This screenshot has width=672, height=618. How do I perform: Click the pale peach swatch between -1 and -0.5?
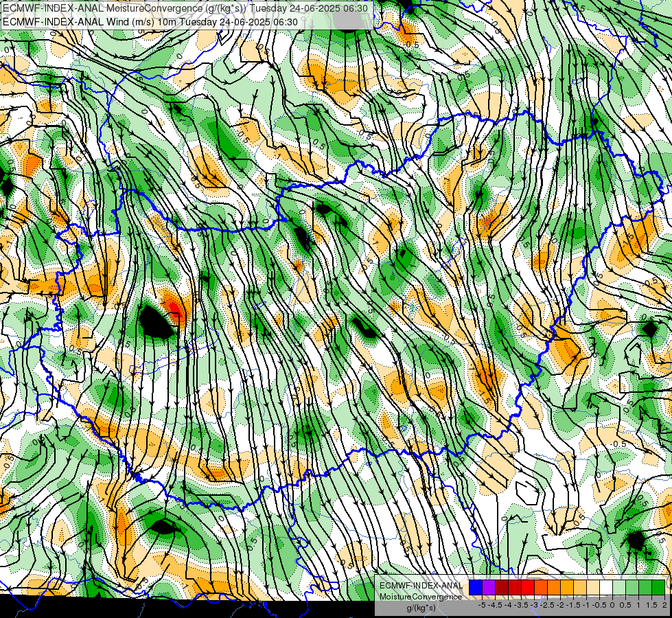click(593, 588)
